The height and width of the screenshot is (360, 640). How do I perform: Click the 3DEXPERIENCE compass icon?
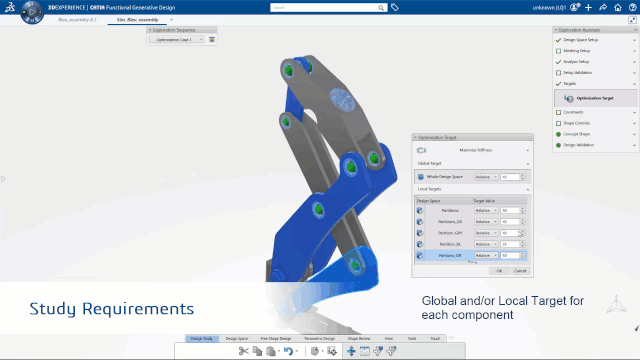click(32, 12)
